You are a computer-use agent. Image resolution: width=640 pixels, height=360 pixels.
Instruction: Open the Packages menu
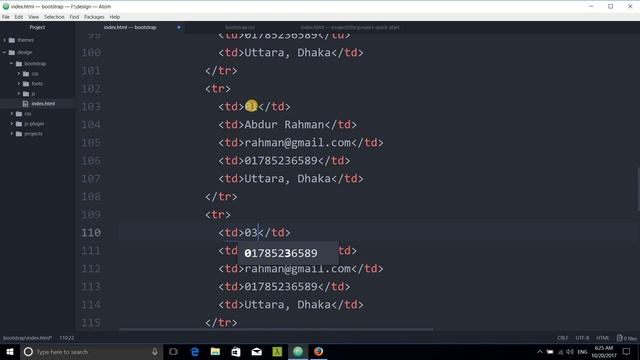tap(94, 17)
